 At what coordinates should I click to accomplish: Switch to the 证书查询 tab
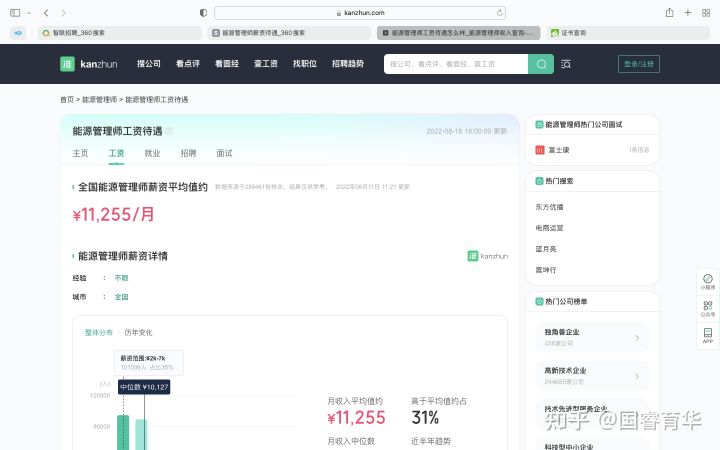[628, 33]
